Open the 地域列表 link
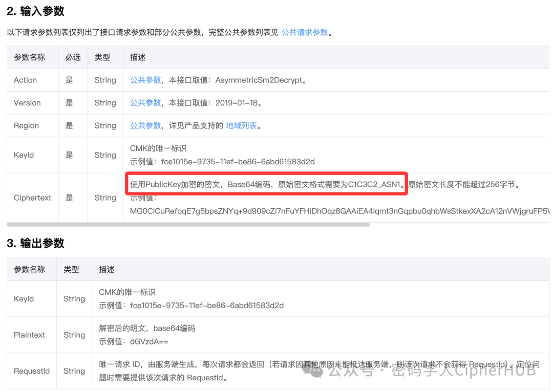The height and width of the screenshot is (392, 553). pos(241,125)
